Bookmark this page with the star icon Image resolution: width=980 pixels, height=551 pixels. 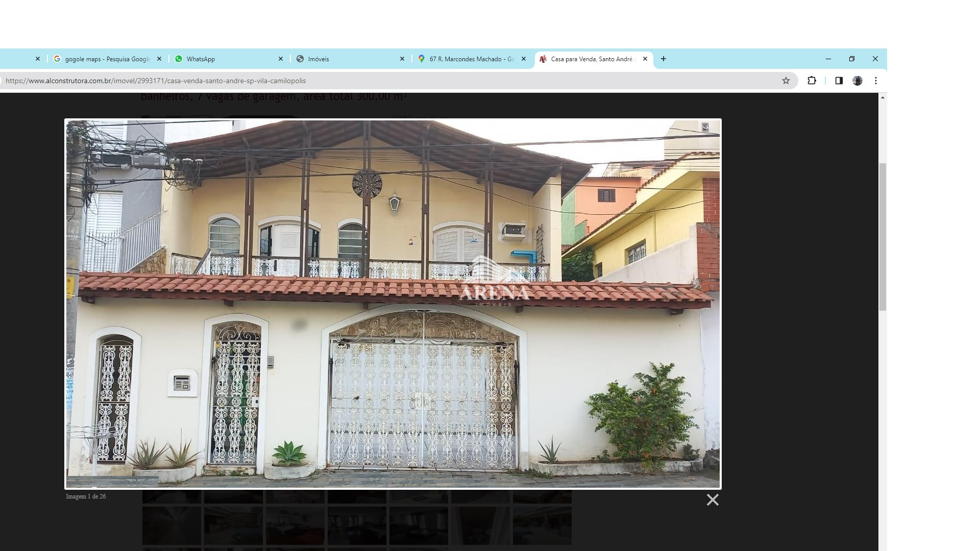click(786, 81)
